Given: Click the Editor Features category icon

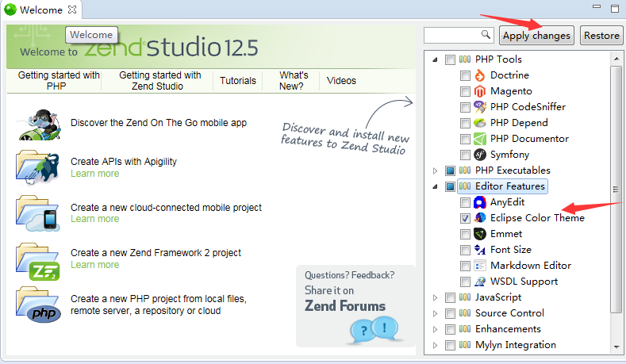Looking at the screenshot, I should pyautogui.click(x=465, y=186).
